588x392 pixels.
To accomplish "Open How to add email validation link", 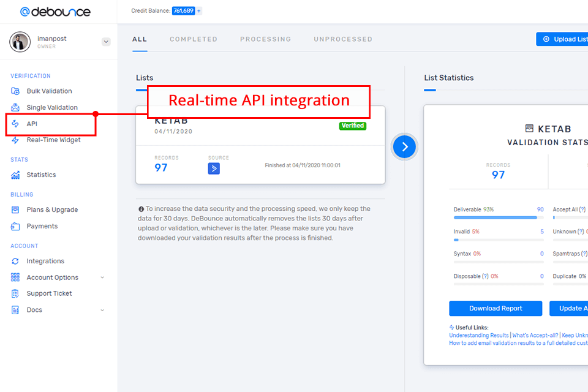I will 519,343.
